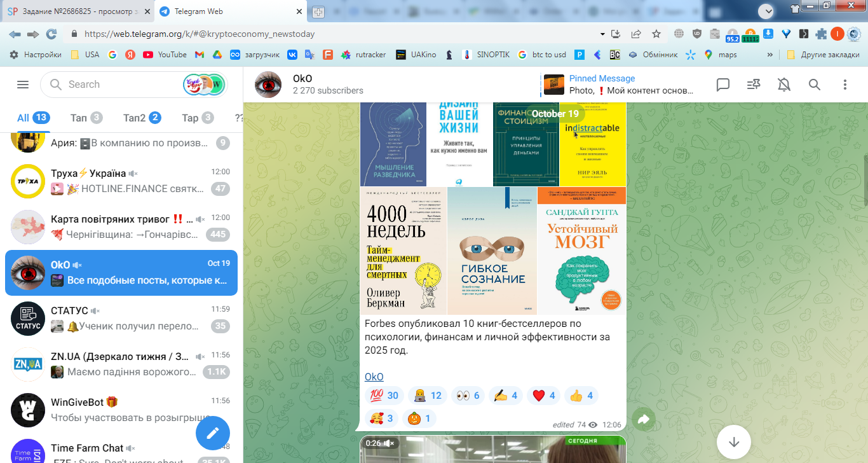Open the WinGiveBot chat
Viewport: 868px width, 463px height.
point(121,410)
